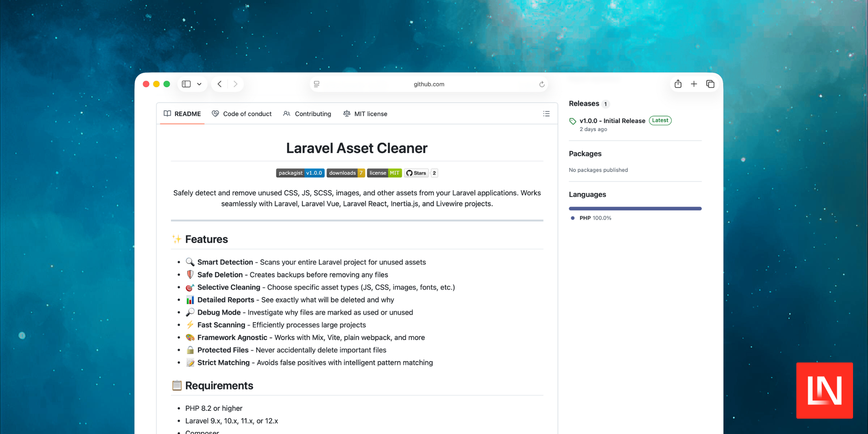The height and width of the screenshot is (434, 868).
Task: Click the Tab Overview icon
Action: 710,84
